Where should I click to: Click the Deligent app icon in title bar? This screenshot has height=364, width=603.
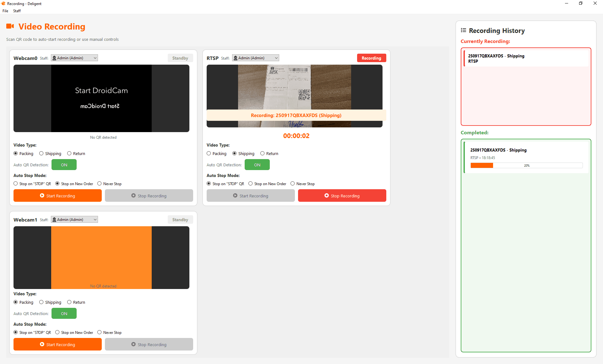(x=3, y=3)
